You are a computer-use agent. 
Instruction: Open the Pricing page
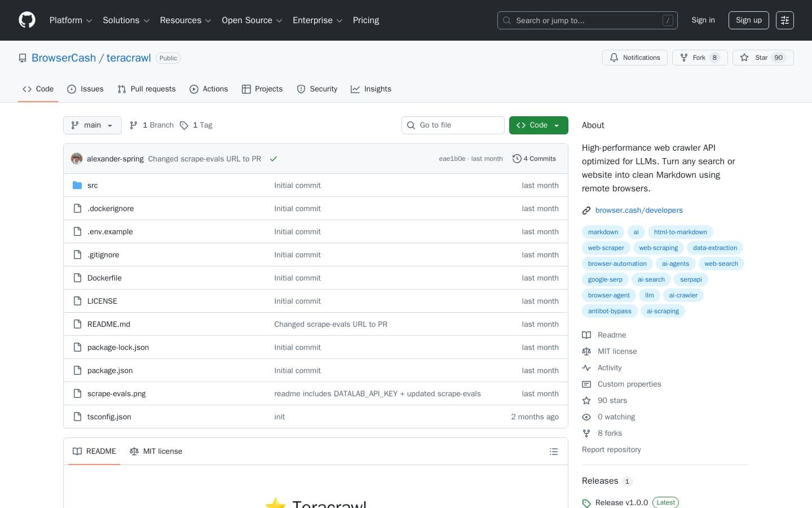366,20
